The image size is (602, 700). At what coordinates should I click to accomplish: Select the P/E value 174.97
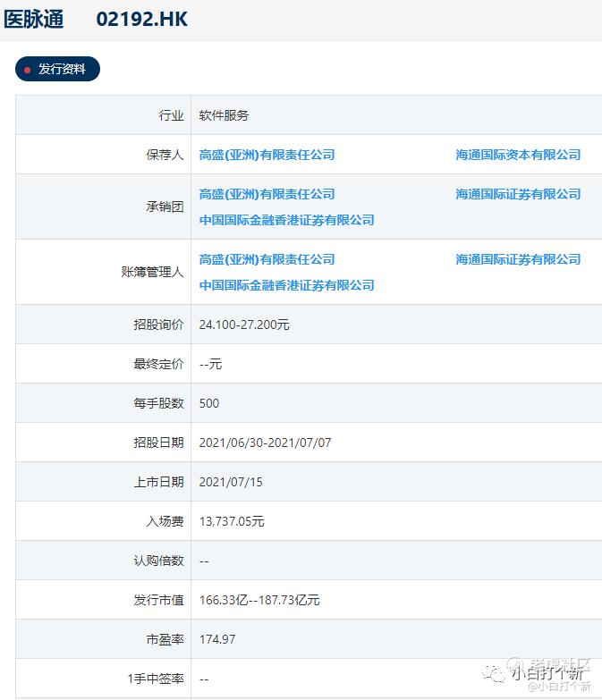(x=217, y=639)
